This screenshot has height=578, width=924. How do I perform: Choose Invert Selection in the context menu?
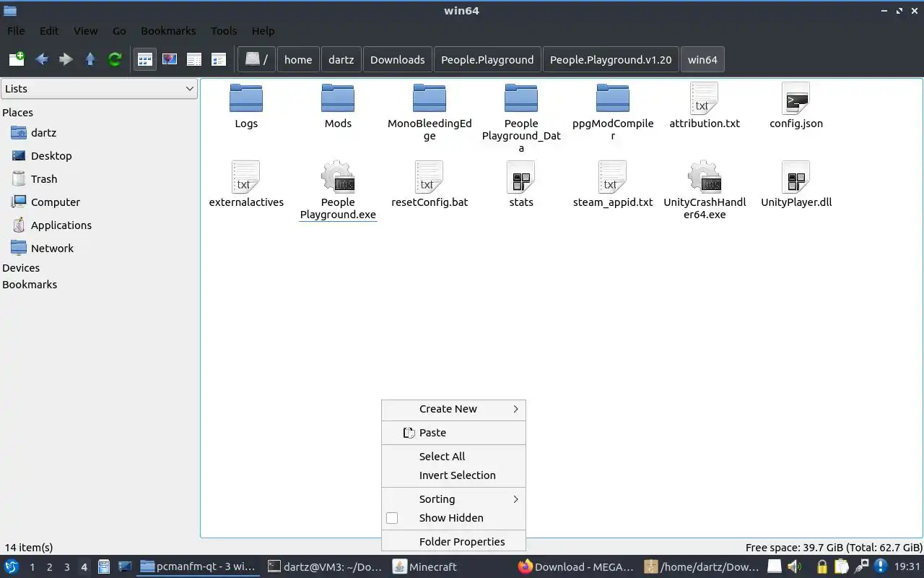coord(453,475)
